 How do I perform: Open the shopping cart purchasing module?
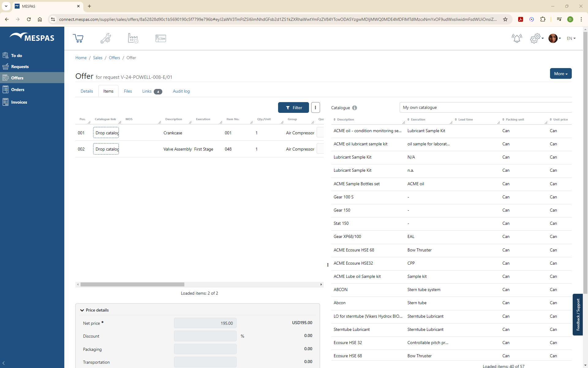click(78, 38)
